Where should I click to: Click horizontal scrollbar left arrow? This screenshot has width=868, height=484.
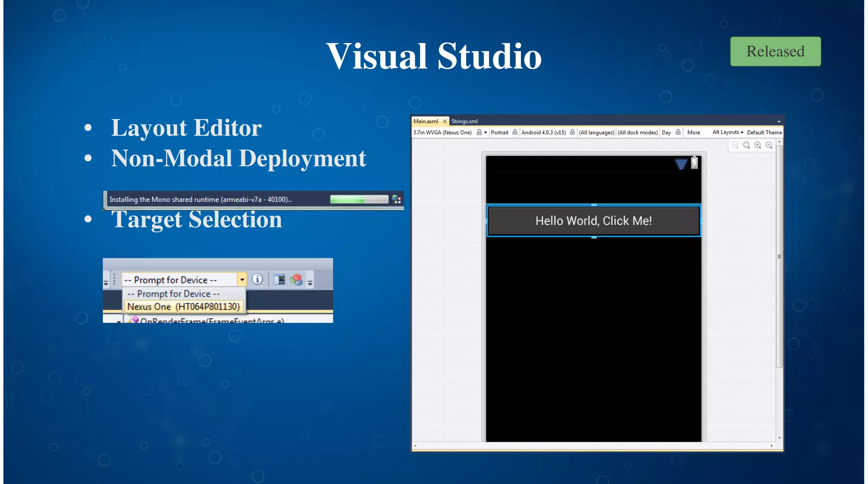click(x=415, y=446)
